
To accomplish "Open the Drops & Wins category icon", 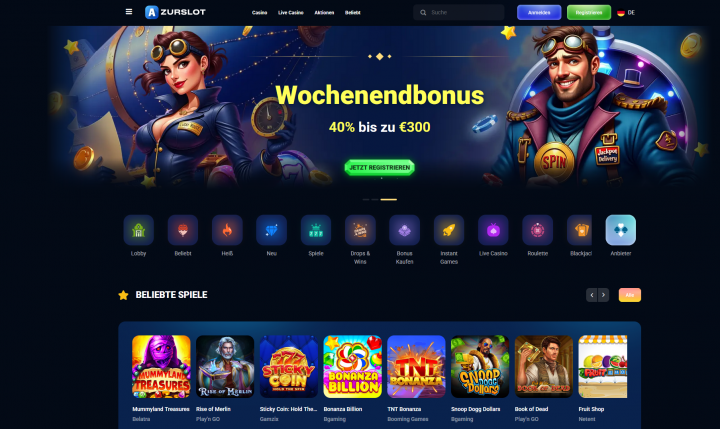I will (360, 230).
